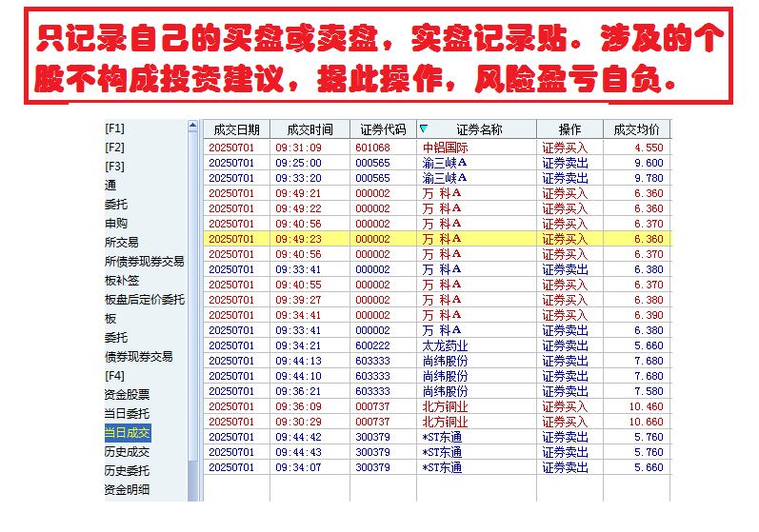Select the 尚纬股份 row at 09:44:13

pos(437,361)
